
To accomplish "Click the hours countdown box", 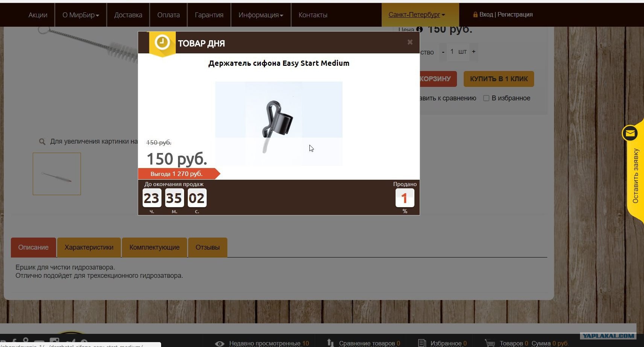I will 152,198.
